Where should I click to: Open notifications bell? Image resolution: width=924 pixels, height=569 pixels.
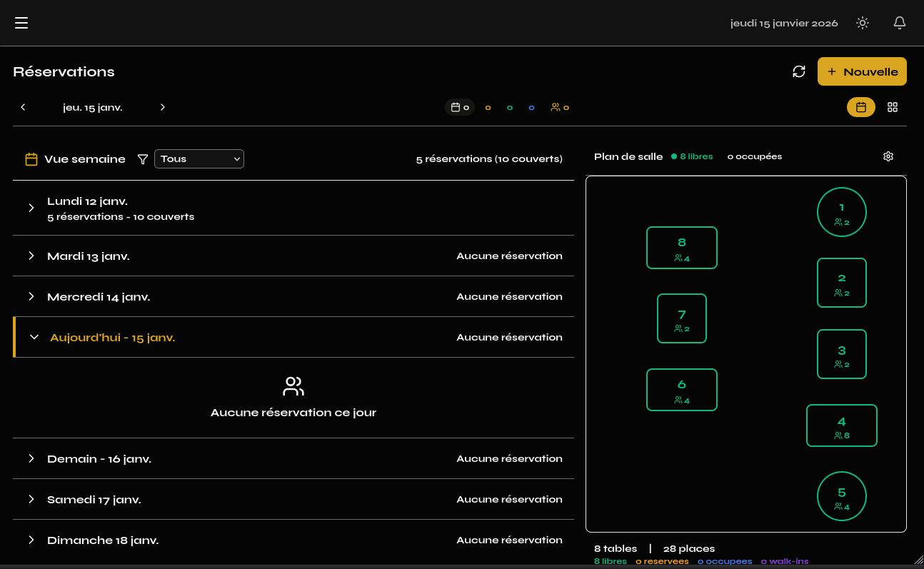coord(900,23)
